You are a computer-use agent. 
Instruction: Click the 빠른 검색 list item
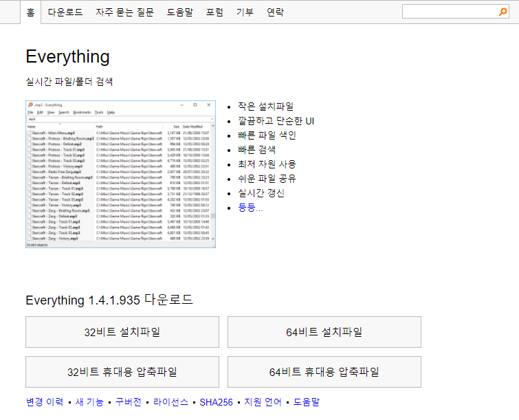(257, 150)
